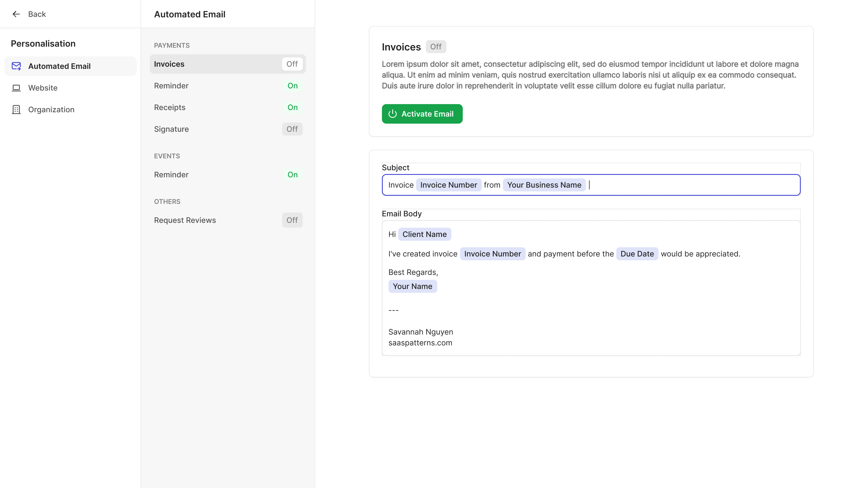This screenshot has width=868, height=488.
Task: Click the Subject label
Action: click(x=395, y=167)
